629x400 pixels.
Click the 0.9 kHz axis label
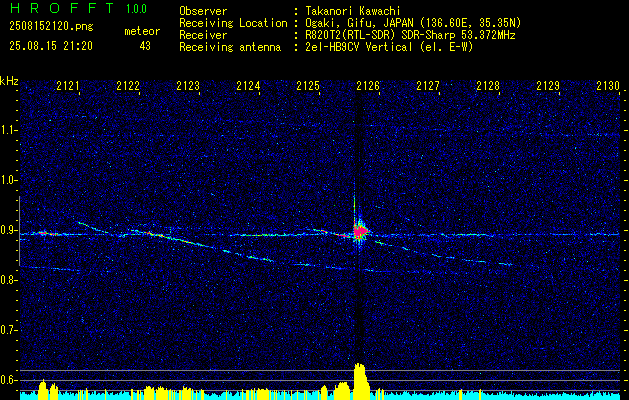[x=7, y=230]
